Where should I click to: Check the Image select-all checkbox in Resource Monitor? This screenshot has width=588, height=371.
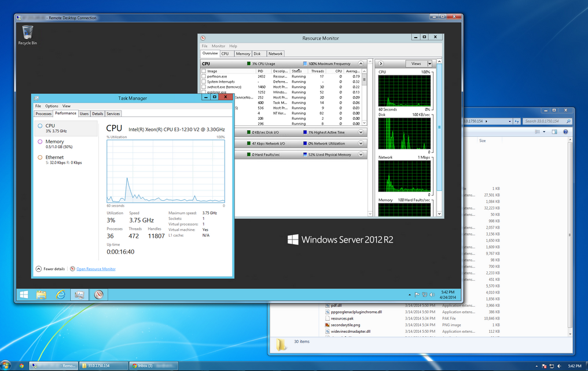click(204, 71)
